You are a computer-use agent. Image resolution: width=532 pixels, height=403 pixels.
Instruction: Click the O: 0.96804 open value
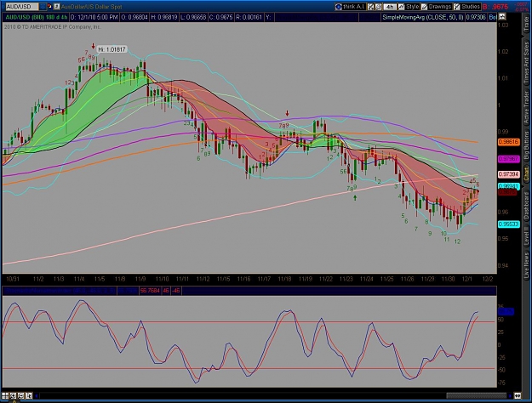[134, 17]
